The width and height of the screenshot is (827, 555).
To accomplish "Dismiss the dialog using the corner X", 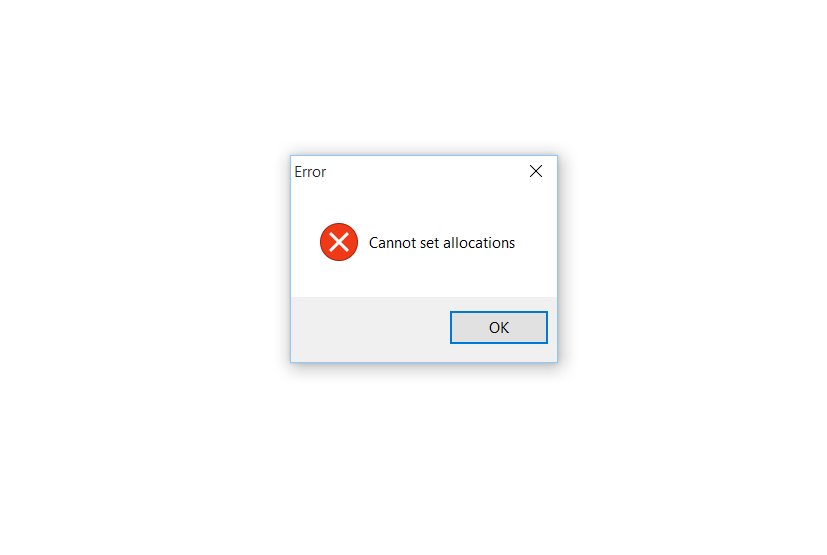I will [x=536, y=171].
